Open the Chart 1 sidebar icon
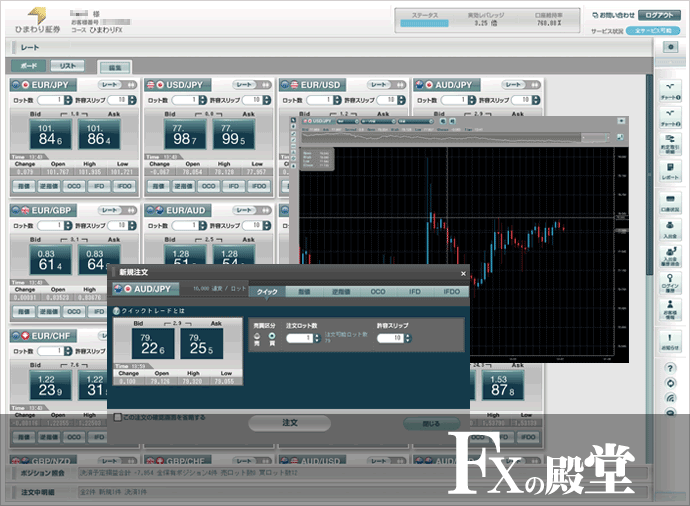Screen dimensions: 690x506 click(x=670, y=91)
